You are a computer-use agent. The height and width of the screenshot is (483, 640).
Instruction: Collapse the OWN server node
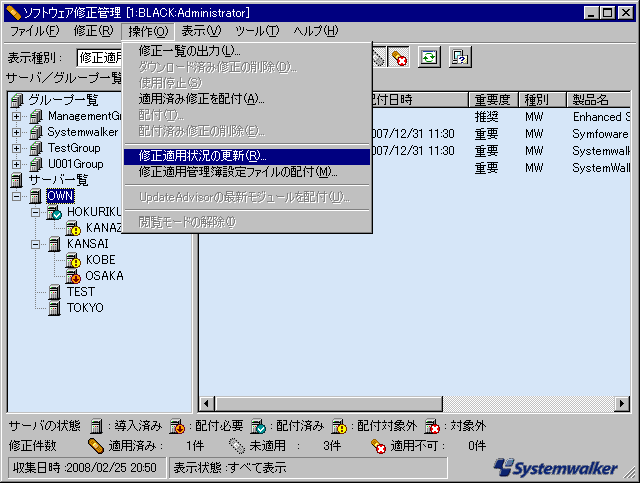(16, 196)
